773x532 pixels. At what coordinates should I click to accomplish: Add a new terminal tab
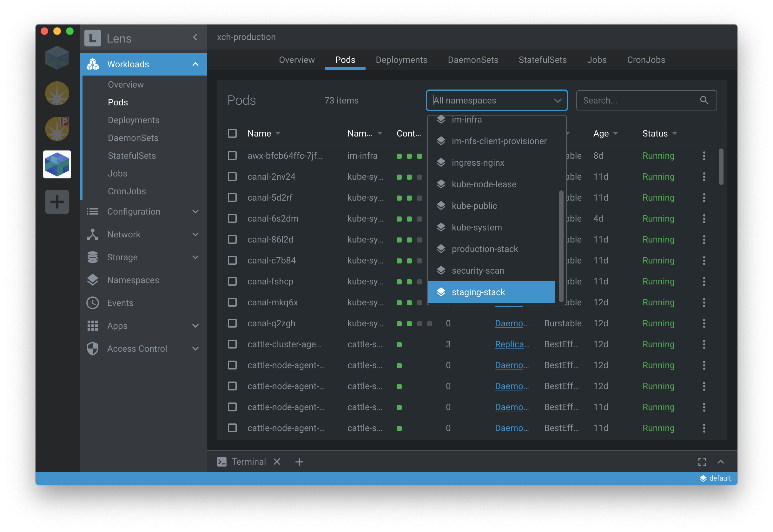pos(299,462)
